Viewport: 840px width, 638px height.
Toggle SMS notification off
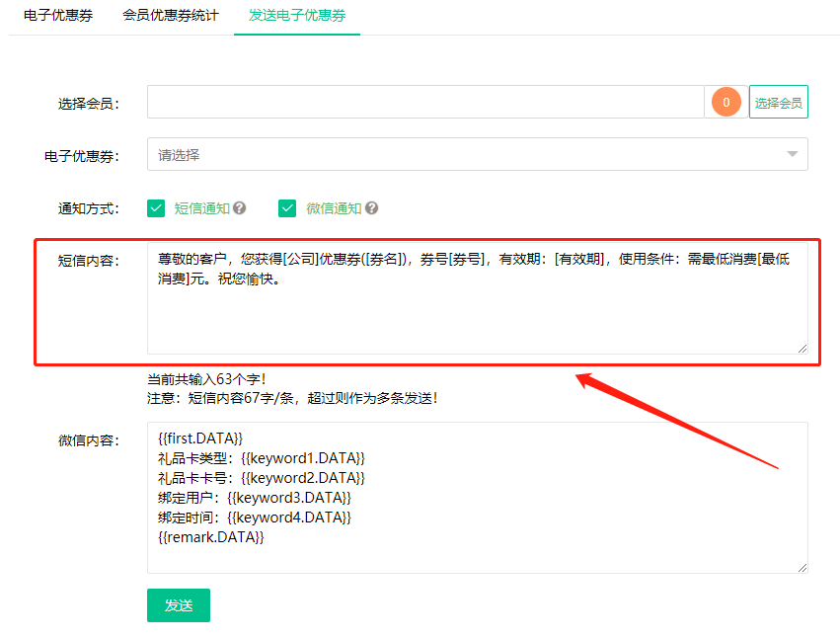156,208
